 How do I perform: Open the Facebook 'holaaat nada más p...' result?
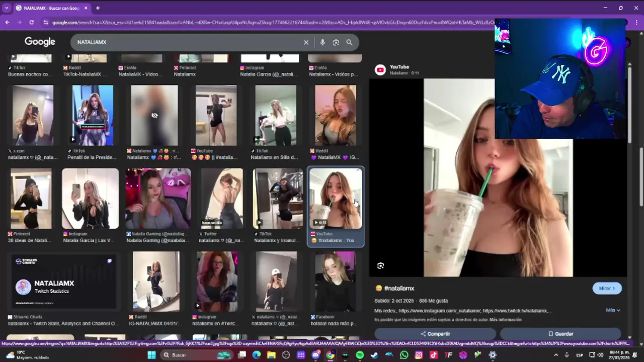click(x=335, y=282)
